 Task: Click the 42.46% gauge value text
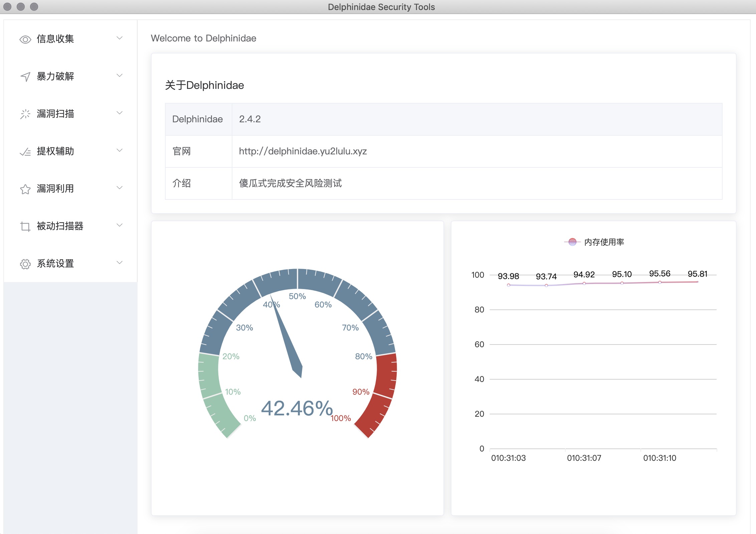tap(297, 408)
